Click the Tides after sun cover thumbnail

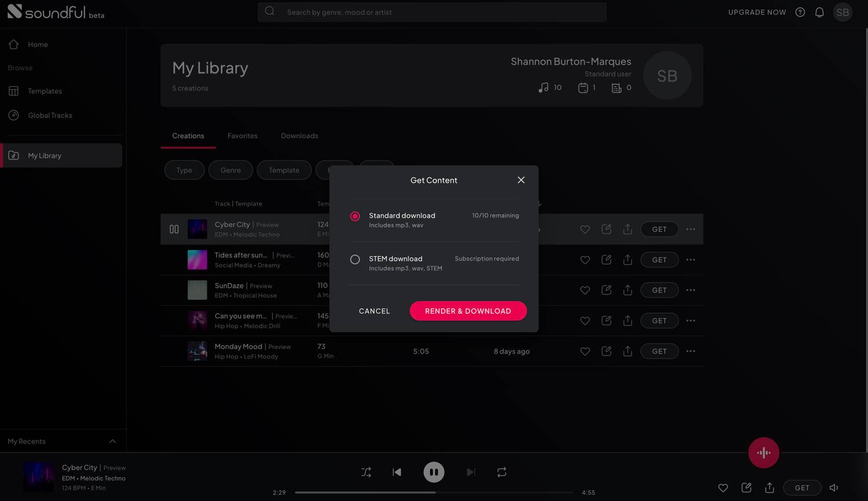click(197, 260)
